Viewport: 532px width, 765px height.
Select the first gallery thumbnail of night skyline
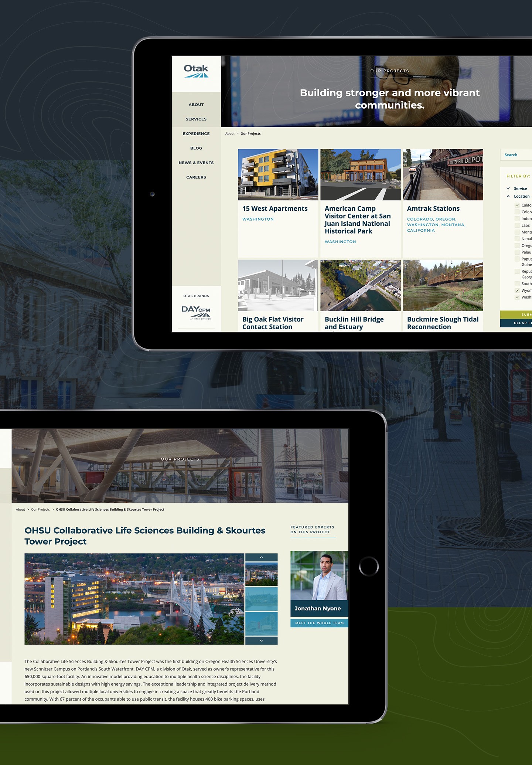[x=261, y=574]
